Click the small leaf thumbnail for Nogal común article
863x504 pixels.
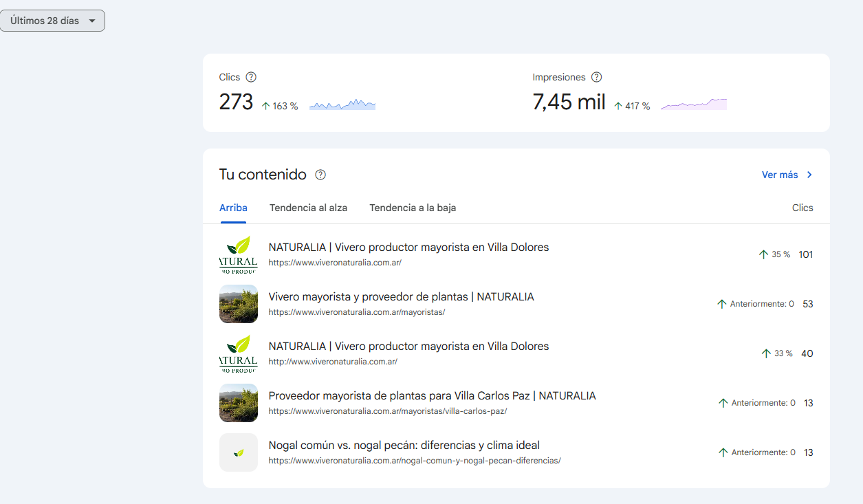[x=239, y=452]
